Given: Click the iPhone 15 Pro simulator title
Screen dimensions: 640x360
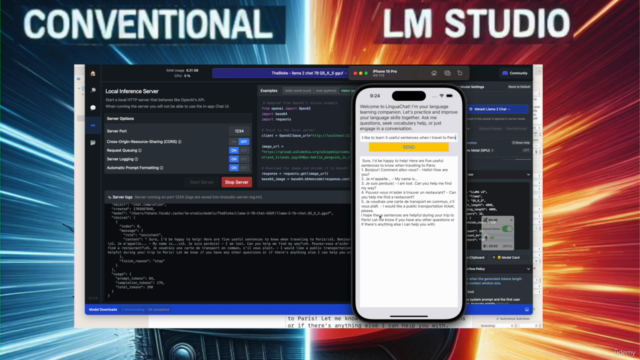Looking at the screenshot, I should [x=385, y=71].
